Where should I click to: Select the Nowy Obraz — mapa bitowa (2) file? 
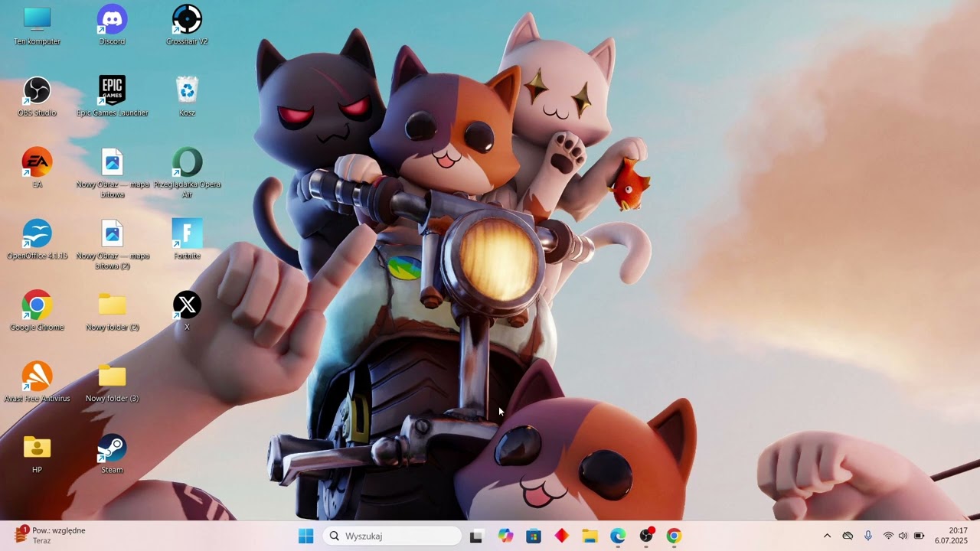[112, 244]
